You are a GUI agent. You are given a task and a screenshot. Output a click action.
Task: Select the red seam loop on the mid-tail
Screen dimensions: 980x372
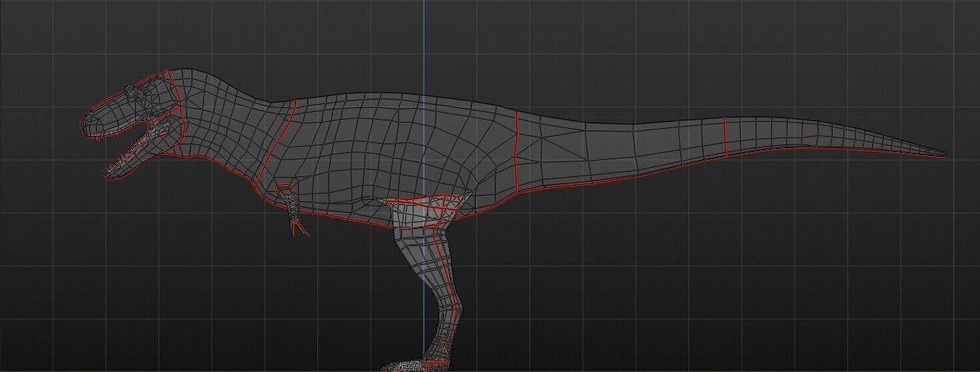[725, 137]
